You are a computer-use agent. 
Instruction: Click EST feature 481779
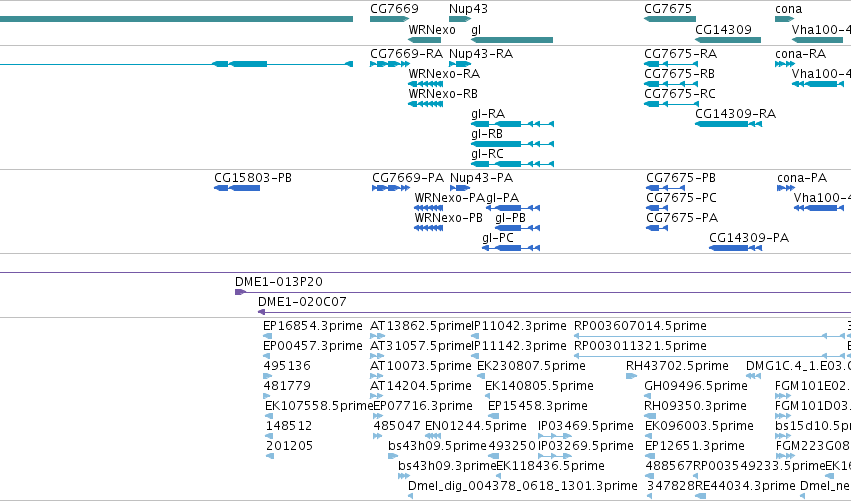pos(266,396)
